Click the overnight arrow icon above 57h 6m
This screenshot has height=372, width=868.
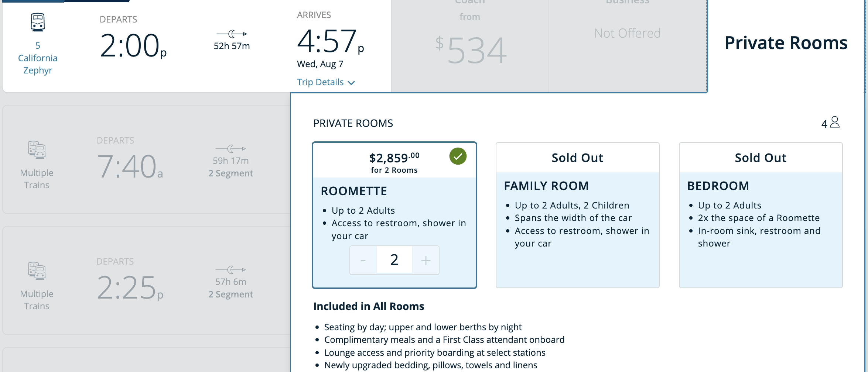point(231,270)
